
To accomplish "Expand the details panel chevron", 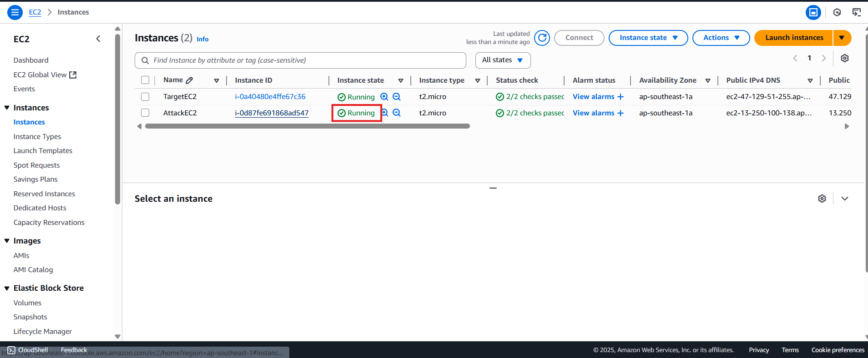I will point(845,199).
